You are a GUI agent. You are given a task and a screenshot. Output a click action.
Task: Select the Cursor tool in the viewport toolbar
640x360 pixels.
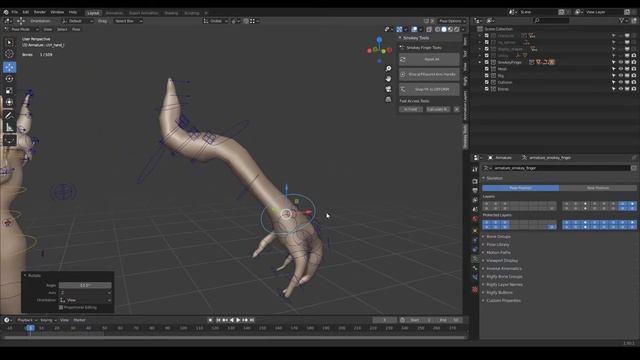(x=9, y=54)
